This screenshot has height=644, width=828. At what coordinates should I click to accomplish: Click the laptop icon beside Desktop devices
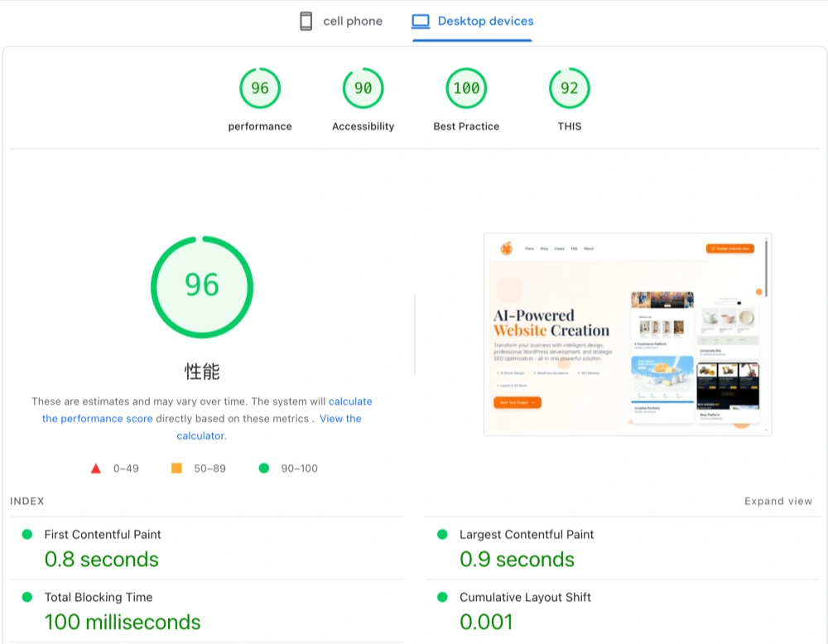tap(420, 20)
